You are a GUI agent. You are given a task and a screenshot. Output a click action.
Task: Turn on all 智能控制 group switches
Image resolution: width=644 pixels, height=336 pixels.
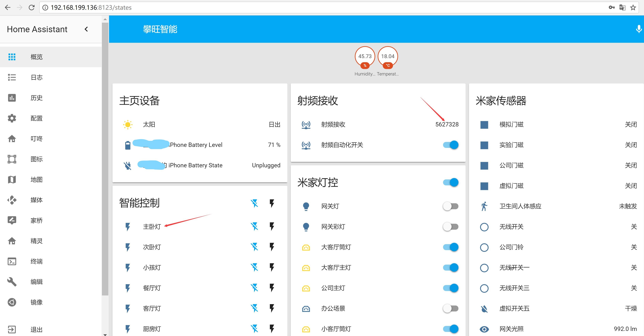point(272,203)
